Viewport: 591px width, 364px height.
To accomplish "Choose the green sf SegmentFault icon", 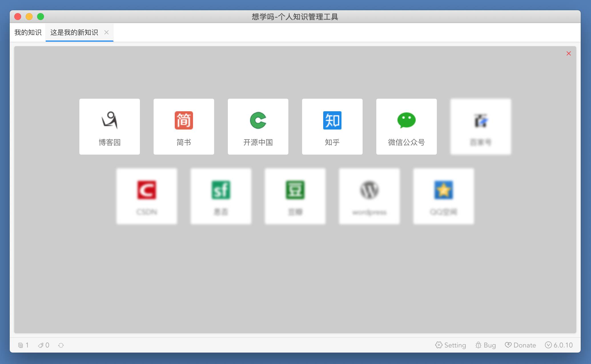I will pos(221,190).
